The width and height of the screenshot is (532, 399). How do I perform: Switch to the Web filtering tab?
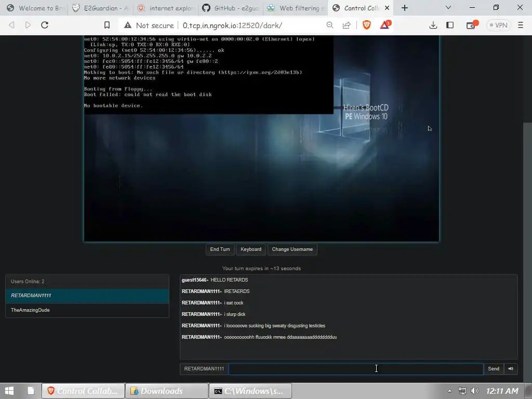(x=296, y=8)
